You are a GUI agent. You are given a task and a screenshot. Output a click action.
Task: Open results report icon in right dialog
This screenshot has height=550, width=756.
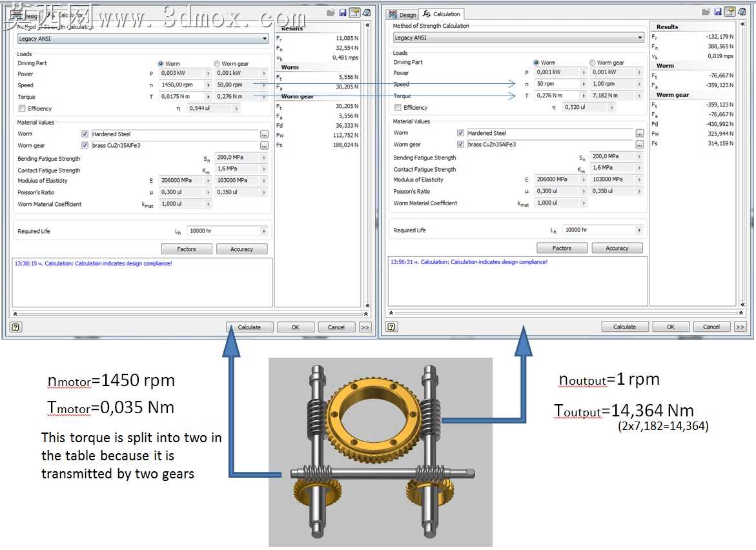(742, 12)
